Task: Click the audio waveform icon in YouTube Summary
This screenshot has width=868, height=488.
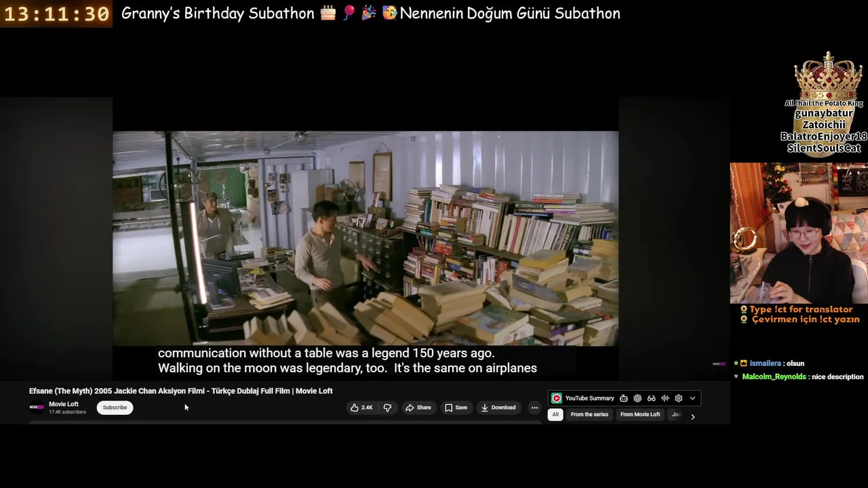Action: tap(665, 399)
